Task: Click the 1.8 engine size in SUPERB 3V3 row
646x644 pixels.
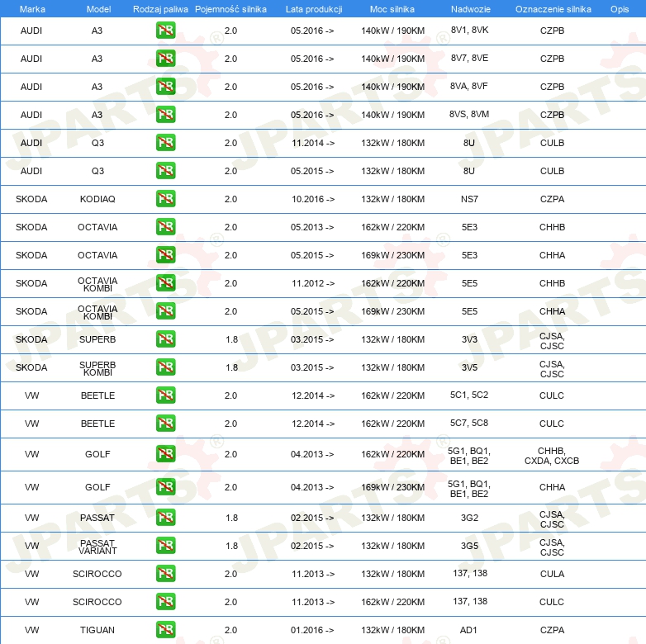Action: 231,339
